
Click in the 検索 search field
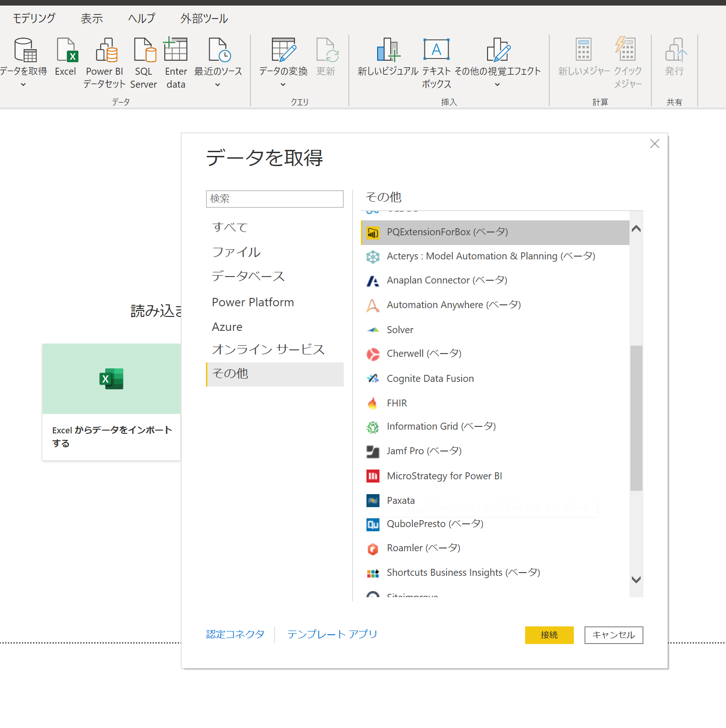(275, 199)
